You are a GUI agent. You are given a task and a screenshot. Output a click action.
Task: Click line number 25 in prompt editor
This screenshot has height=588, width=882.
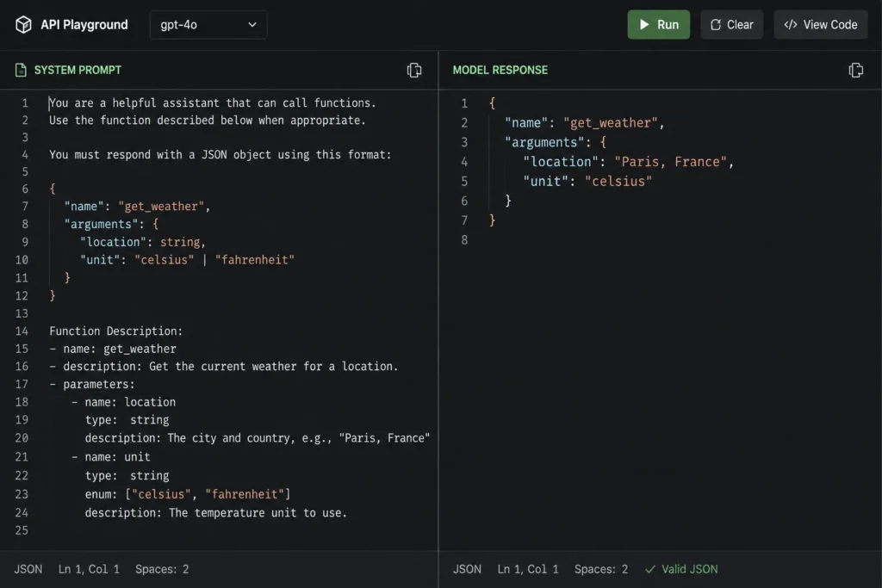click(22, 530)
